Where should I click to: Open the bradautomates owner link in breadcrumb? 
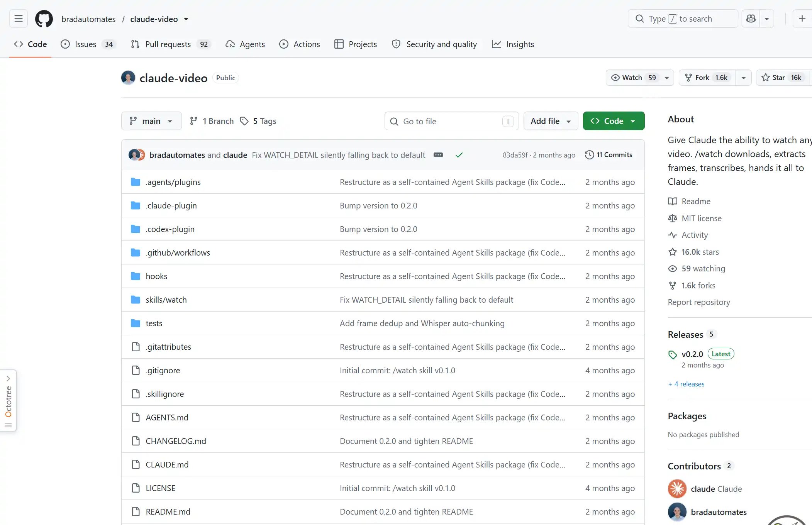(88, 19)
